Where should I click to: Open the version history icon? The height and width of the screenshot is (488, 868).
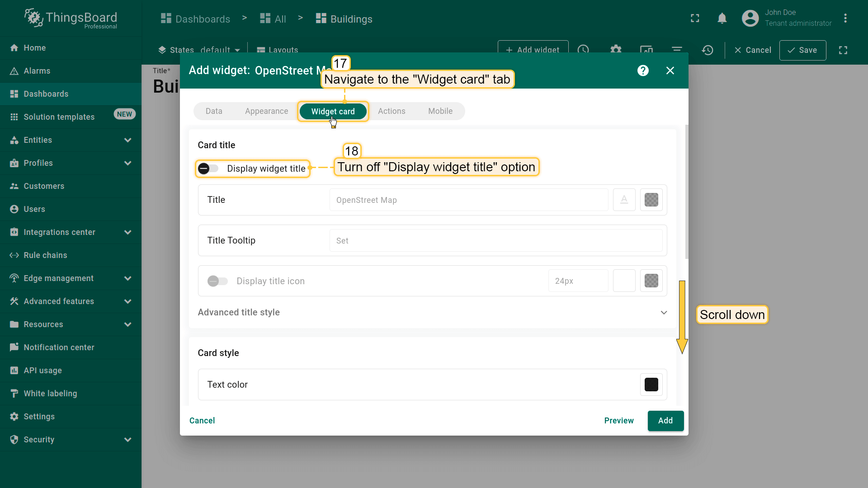click(x=708, y=50)
